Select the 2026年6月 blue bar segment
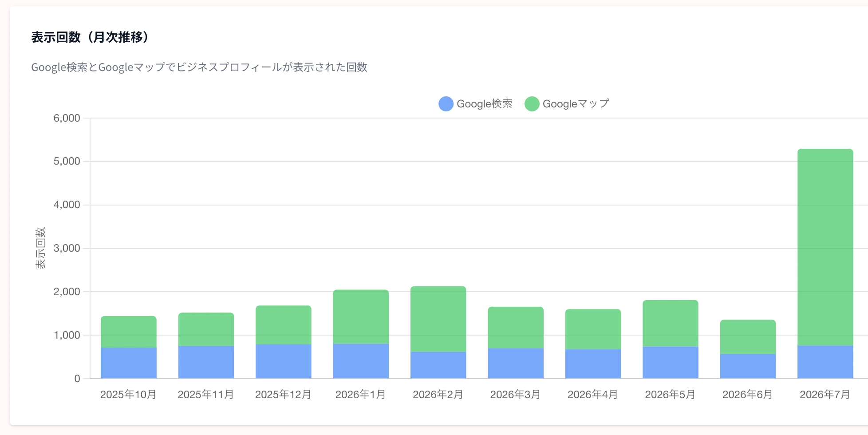 (x=748, y=366)
